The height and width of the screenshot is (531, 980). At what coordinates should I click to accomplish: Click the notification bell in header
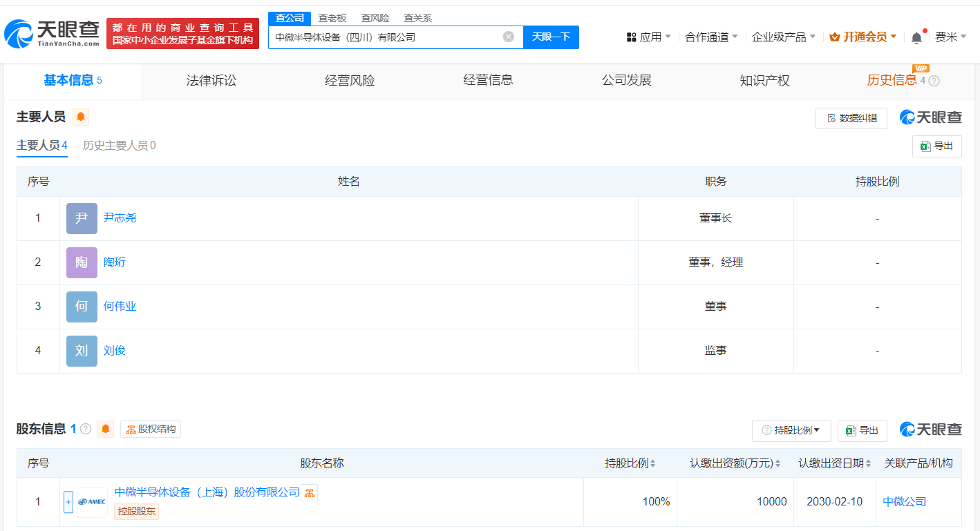916,37
